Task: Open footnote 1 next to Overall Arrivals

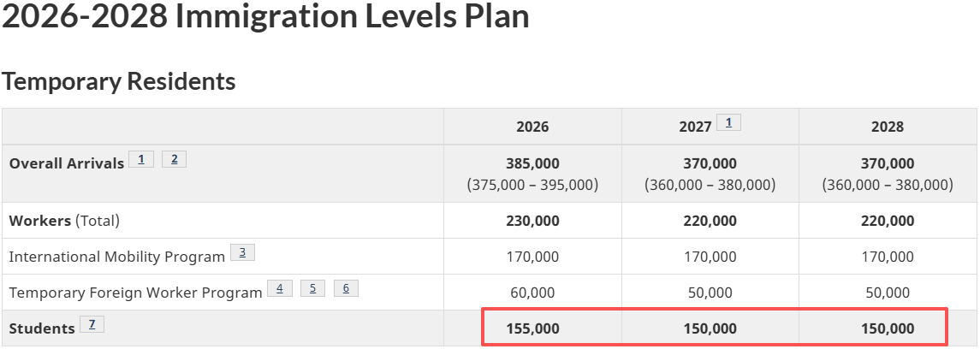Action: pos(141,159)
